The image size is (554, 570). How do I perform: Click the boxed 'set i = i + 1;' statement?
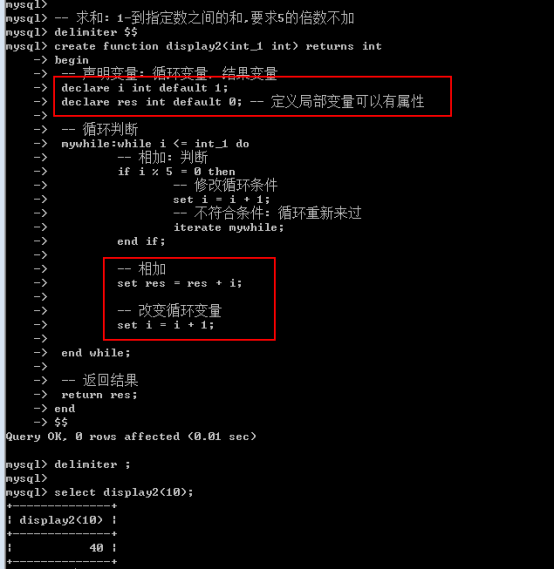165,325
